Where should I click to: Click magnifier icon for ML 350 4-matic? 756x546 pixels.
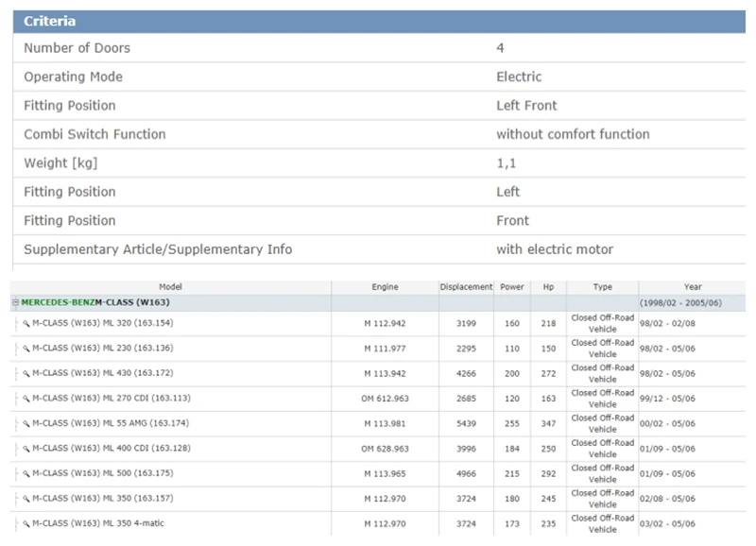click(x=26, y=524)
